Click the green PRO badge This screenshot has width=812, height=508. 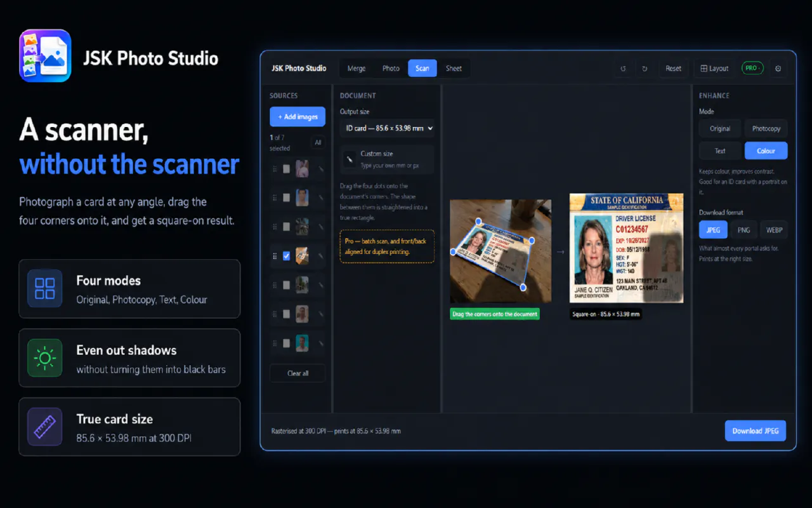click(752, 68)
